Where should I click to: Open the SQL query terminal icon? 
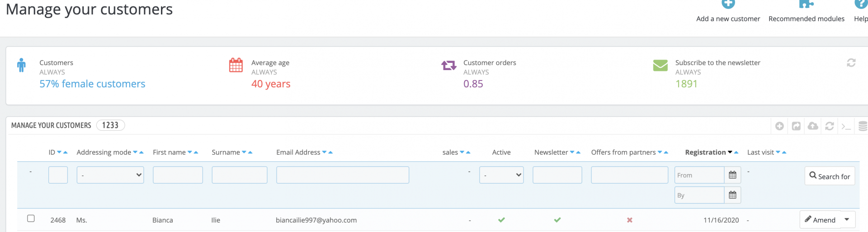[846, 126]
